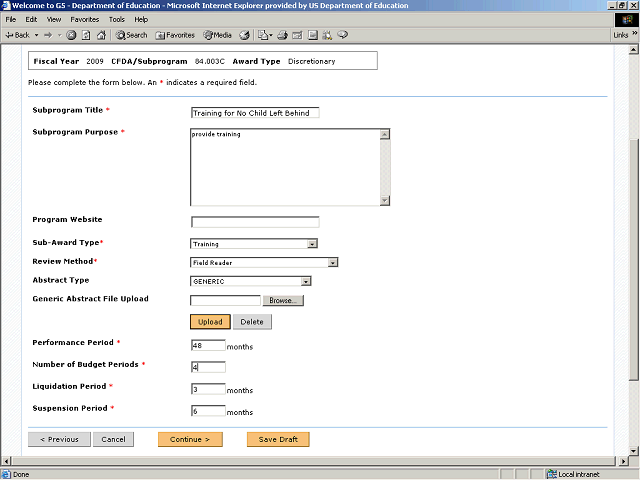Click the Windows logo throbber icon

[x=627, y=20]
